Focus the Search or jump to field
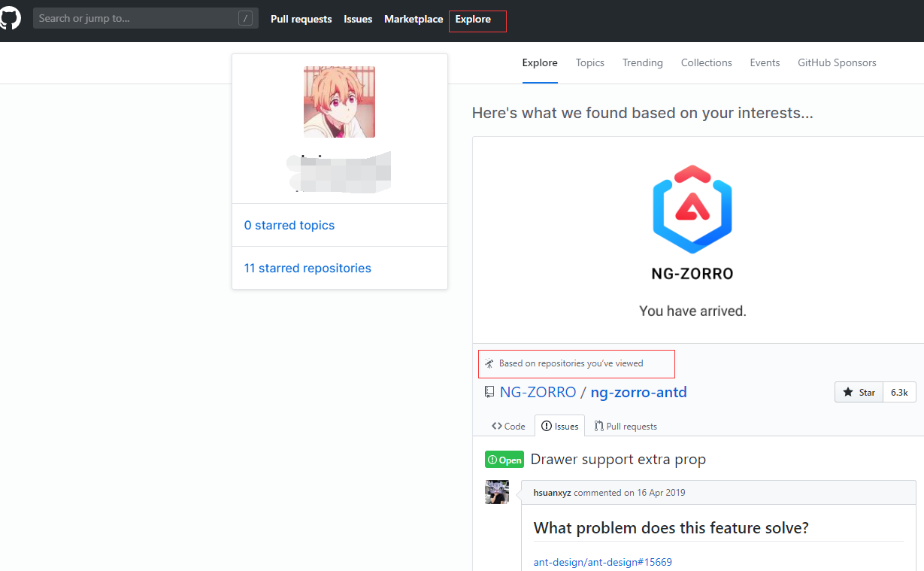Viewport: 924px width, 571px height. pos(146,19)
